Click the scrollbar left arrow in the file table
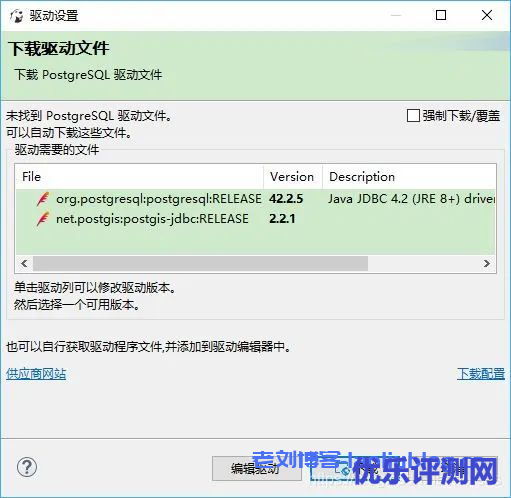The width and height of the screenshot is (511, 498). pos(24,263)
